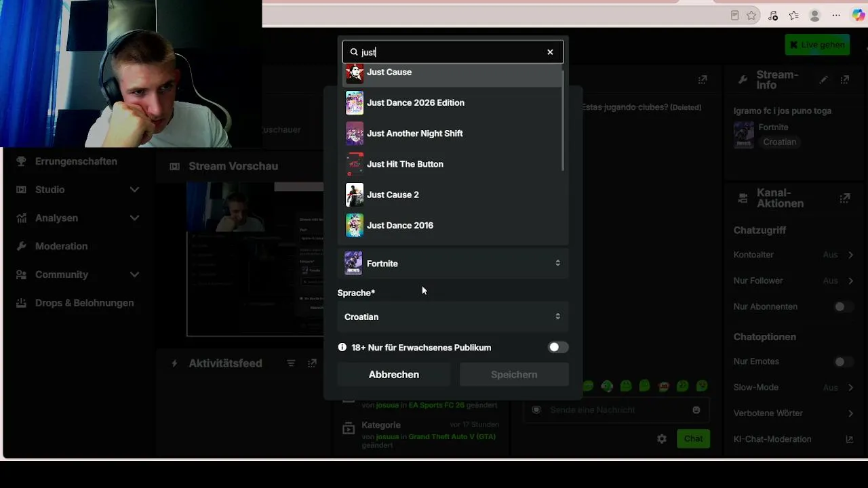Open the browser three-dot settings menu
868x488 pixels.
tap(836, 16)
